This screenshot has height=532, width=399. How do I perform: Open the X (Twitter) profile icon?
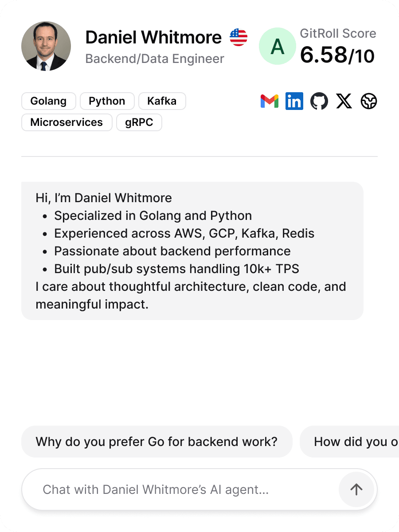344,102
